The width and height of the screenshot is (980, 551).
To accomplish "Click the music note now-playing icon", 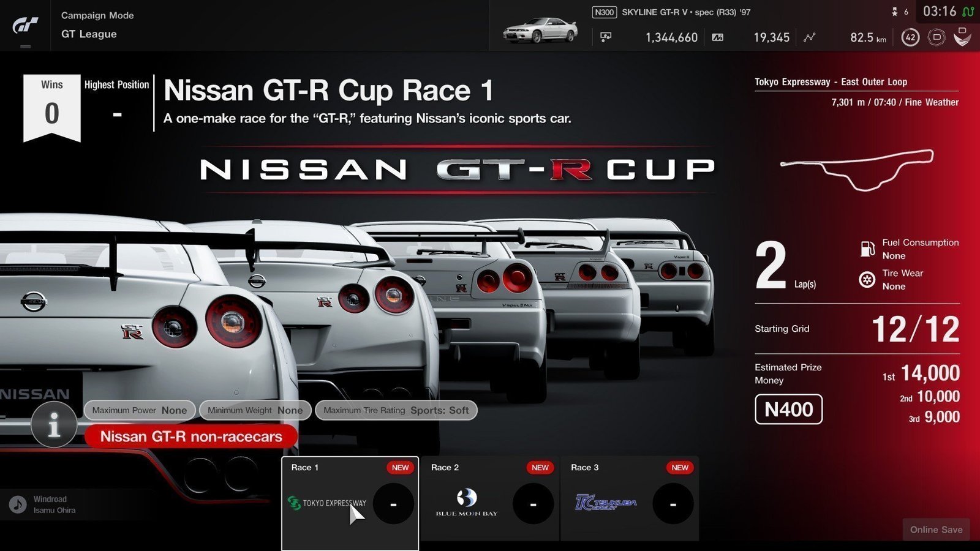I will click(x=17, y=504).
